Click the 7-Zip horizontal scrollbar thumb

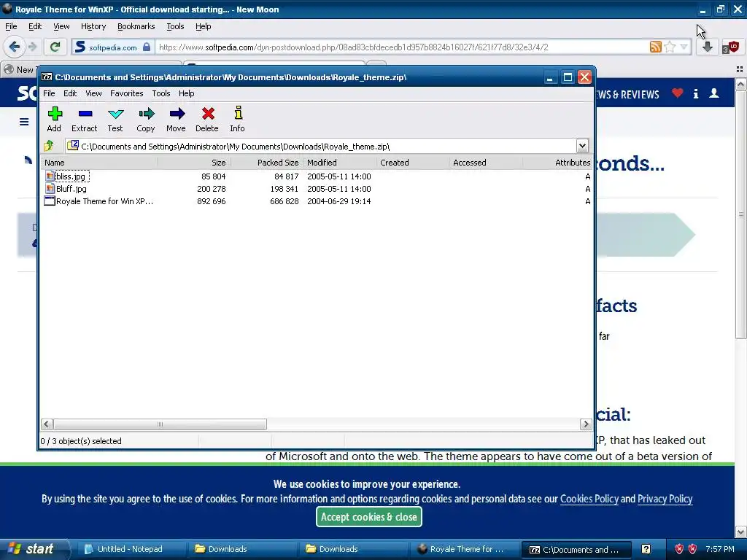point(160,424)
